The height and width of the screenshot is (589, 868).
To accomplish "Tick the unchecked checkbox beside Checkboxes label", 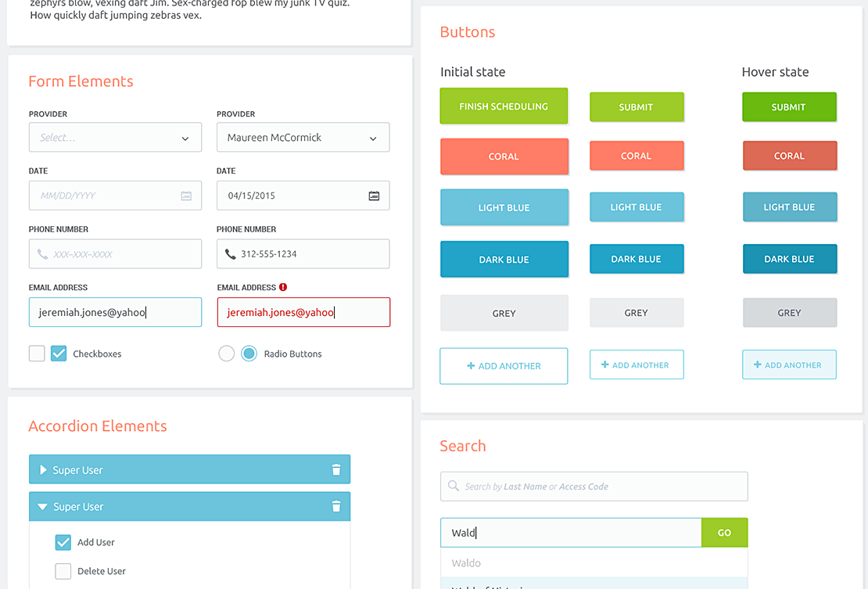I will tap(37, 354).
